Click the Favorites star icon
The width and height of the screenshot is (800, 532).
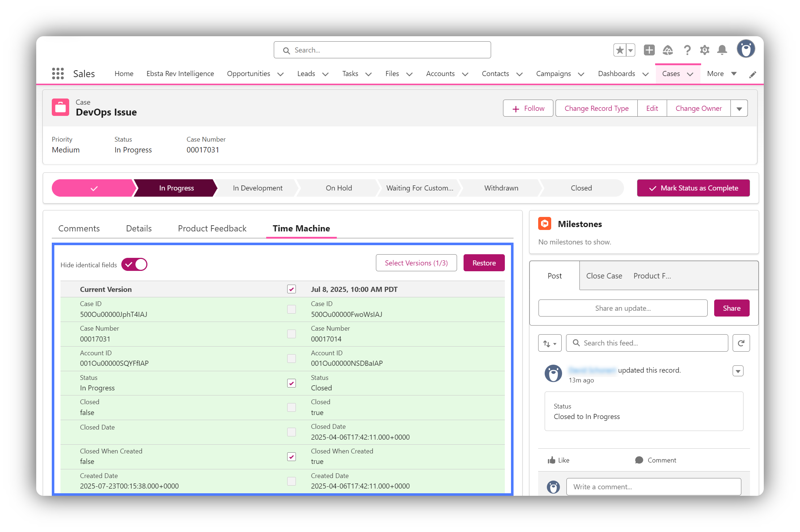(x=620, y=50)
